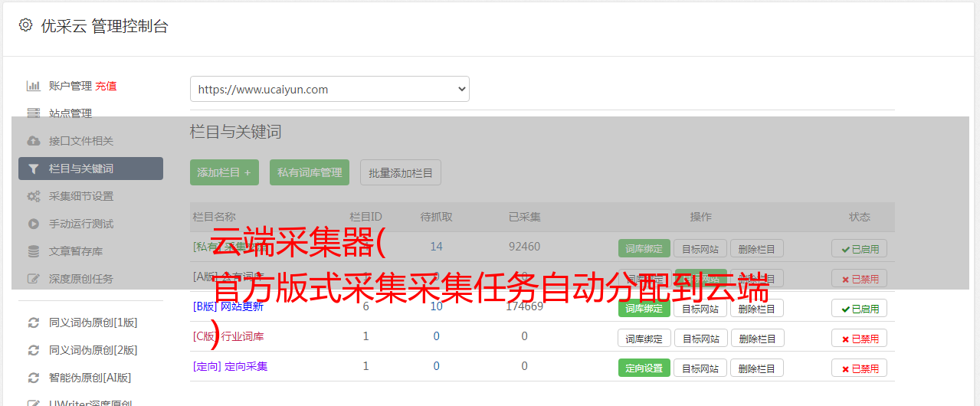
Task: Click the 栏目ID column header
Action: coord(365,217)
